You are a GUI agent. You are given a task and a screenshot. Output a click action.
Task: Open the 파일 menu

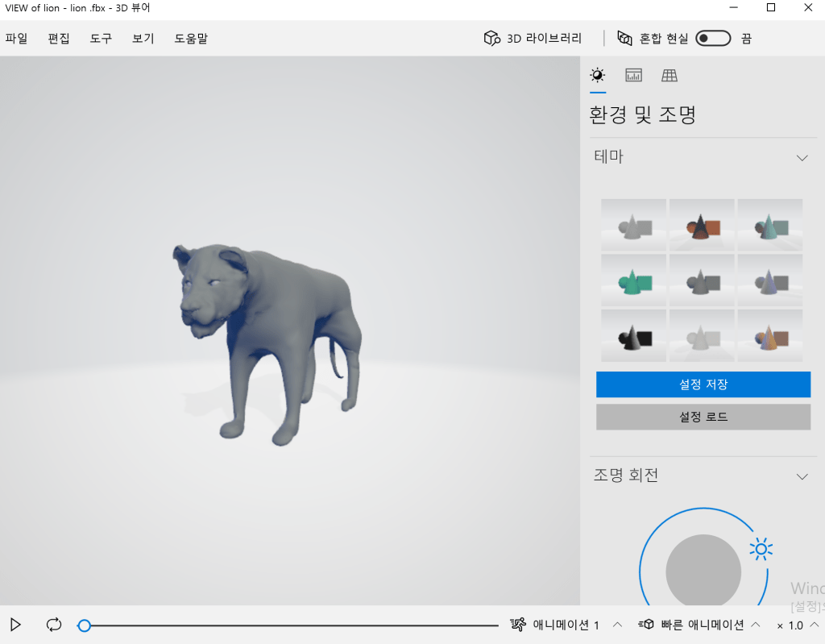click(x=16, y=38)
